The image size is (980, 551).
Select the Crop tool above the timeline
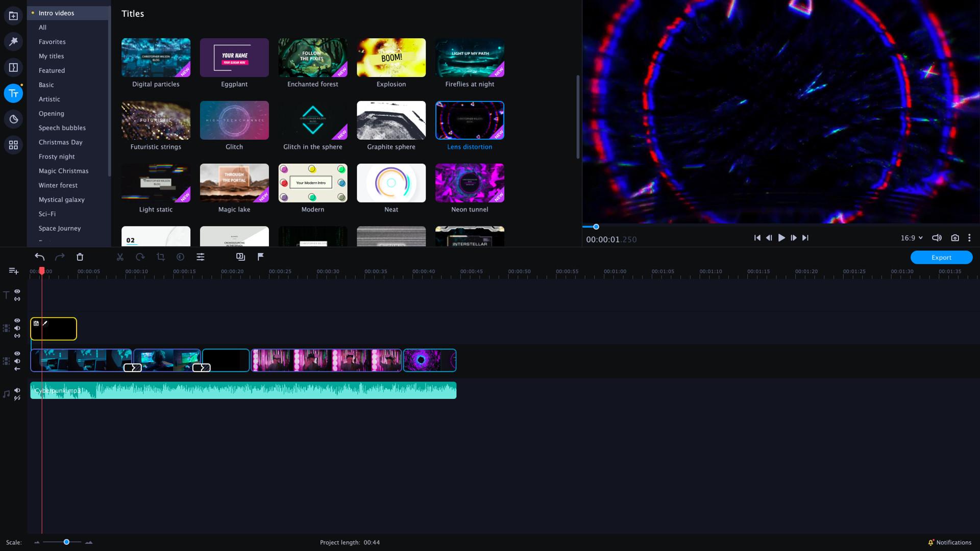161,257
